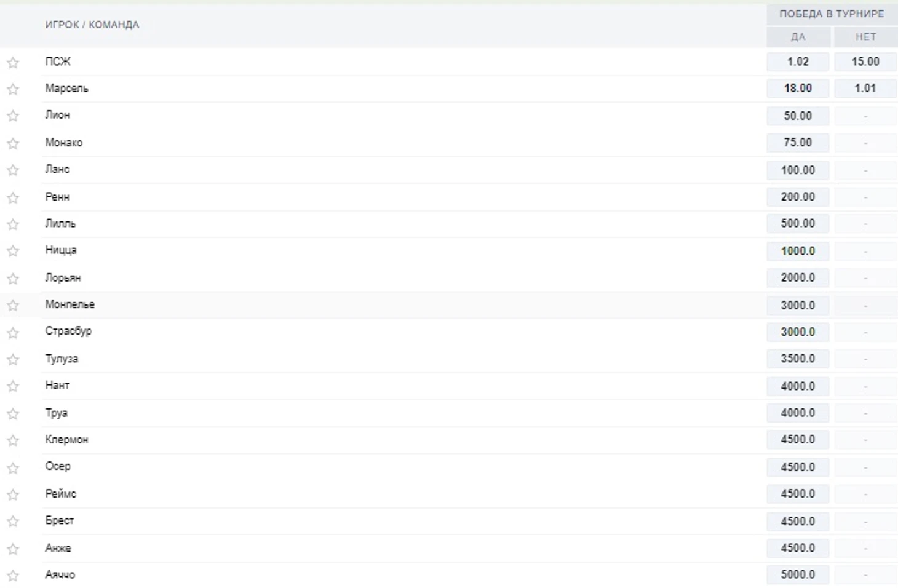
Task: Toggle favorite star beside Лилль
Action: 13,224
